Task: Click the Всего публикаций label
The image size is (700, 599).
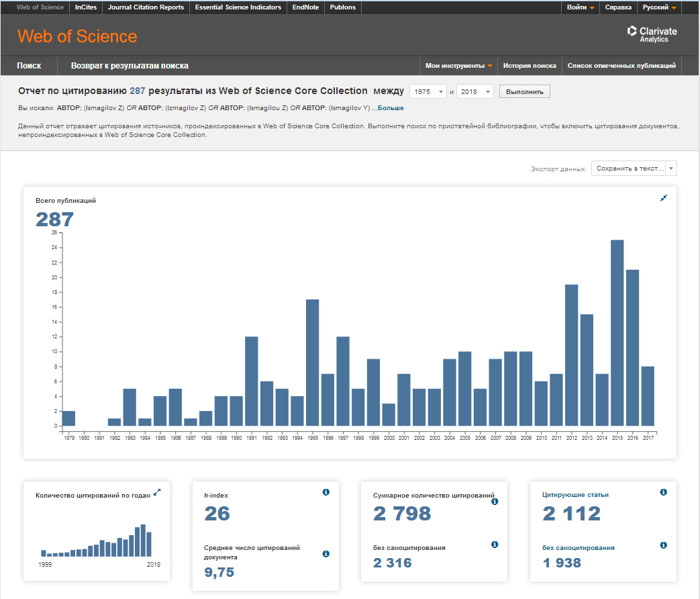Action: pyautogui.click(x=66, y=201)
